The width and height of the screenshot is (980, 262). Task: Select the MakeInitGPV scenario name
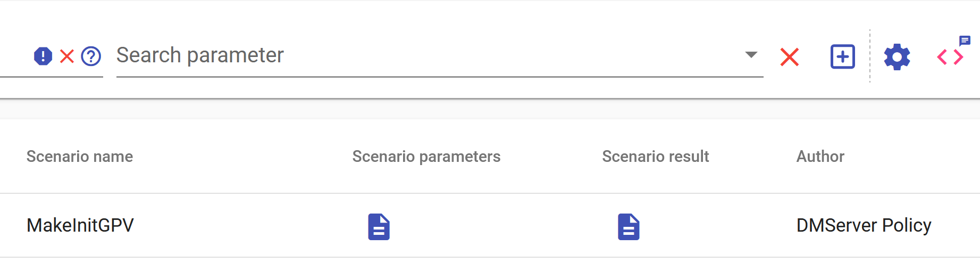pos(80,225)
